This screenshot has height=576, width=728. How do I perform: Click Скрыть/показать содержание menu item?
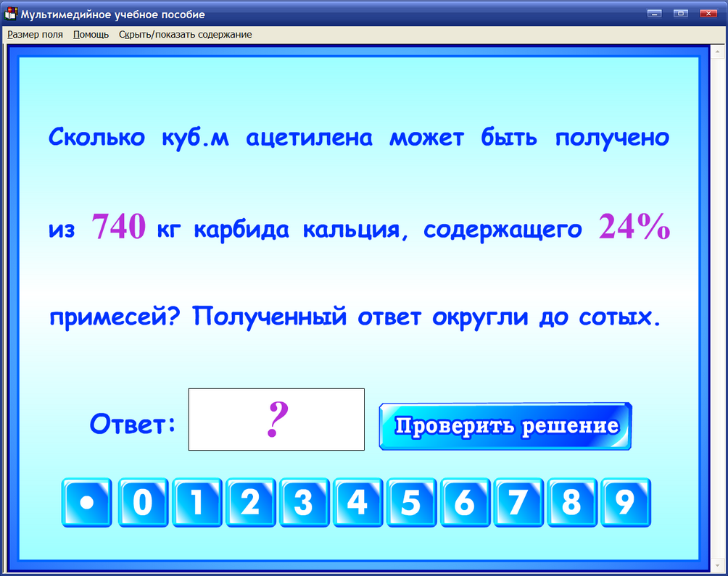pos(184,33)
